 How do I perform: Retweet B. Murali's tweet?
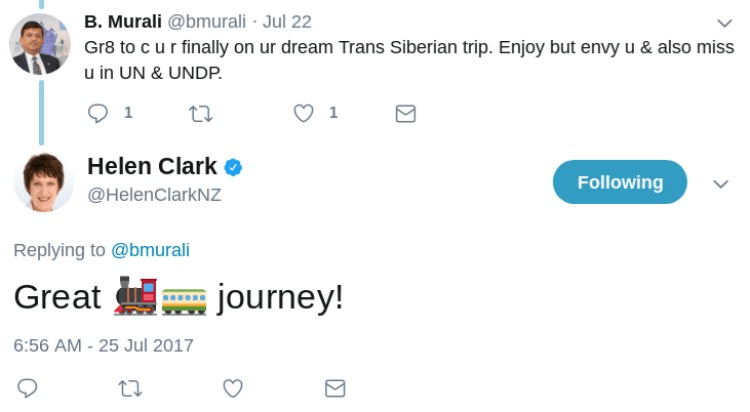click(x=200, y=113)
